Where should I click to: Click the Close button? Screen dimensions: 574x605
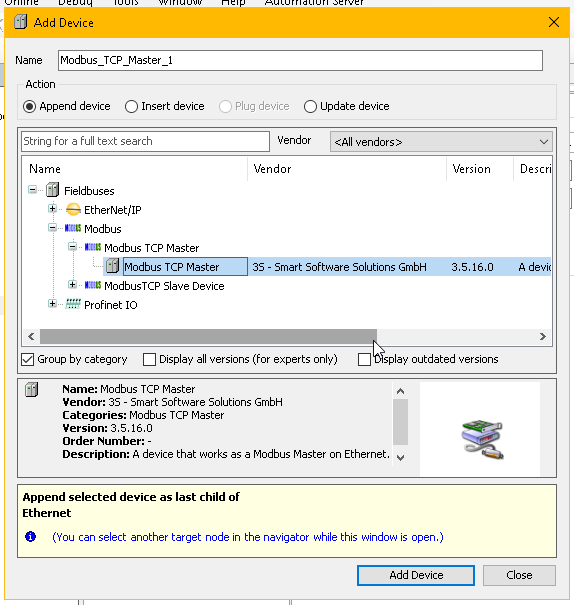(x=519, y=575)
